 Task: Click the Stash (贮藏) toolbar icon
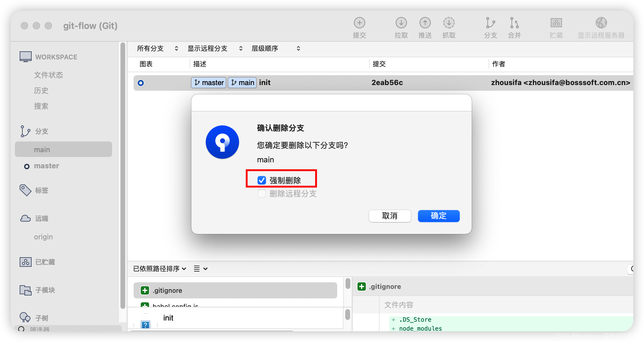(556, 23)
